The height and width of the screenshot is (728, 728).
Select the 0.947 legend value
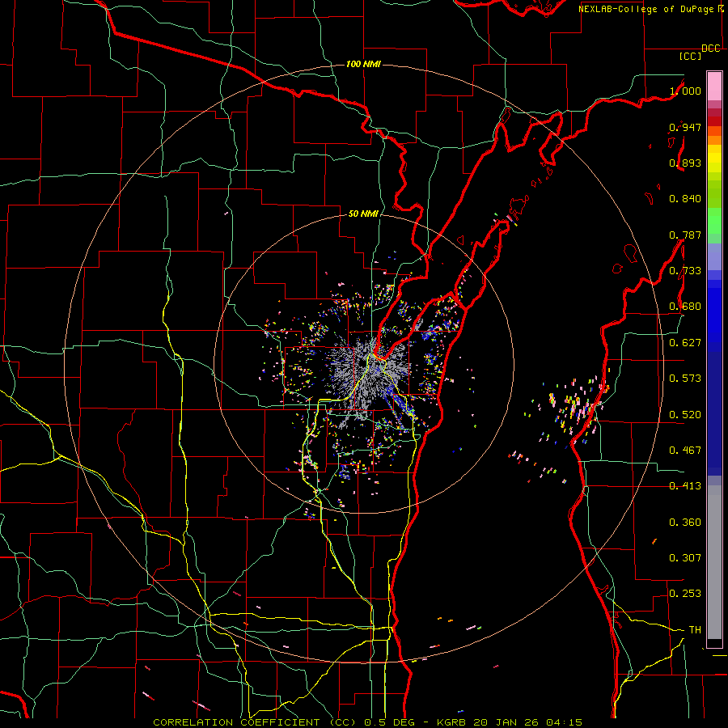point(685,127)
